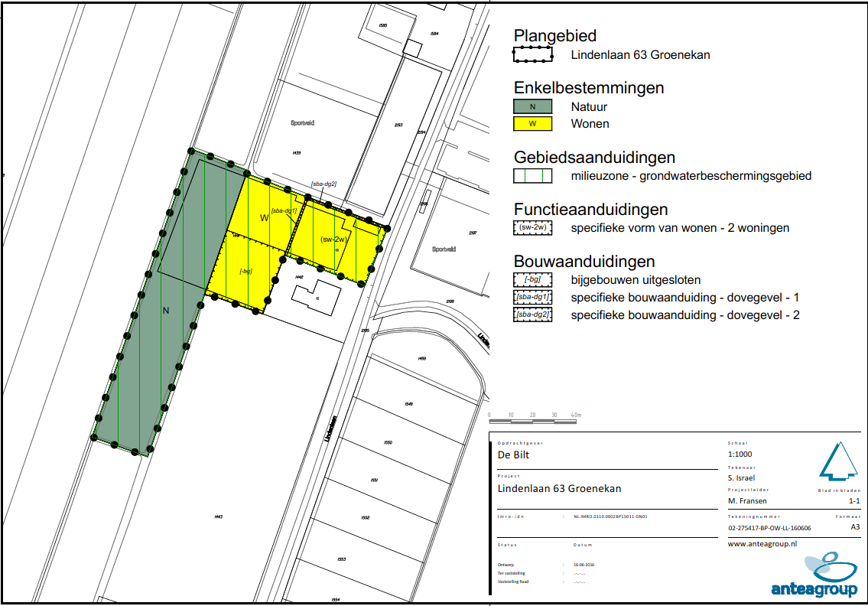Click parcel number 1442 on the map

pyautogui.click(x=299, y=277)
